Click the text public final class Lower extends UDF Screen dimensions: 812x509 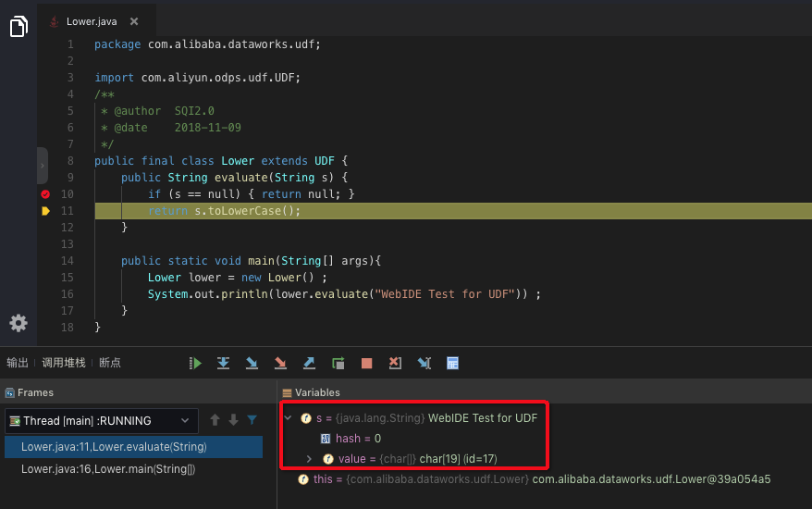pyautogui.click(x=215, y=161)
